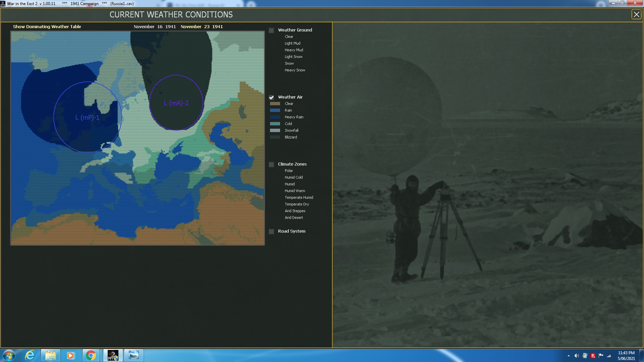Open Windows Explorer folder icon

tap(50, 355)
